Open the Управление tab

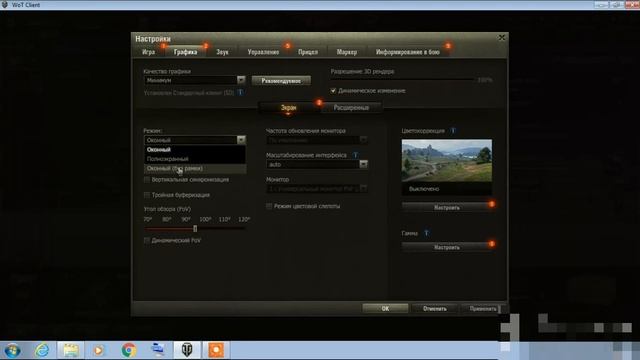point(263,52)
